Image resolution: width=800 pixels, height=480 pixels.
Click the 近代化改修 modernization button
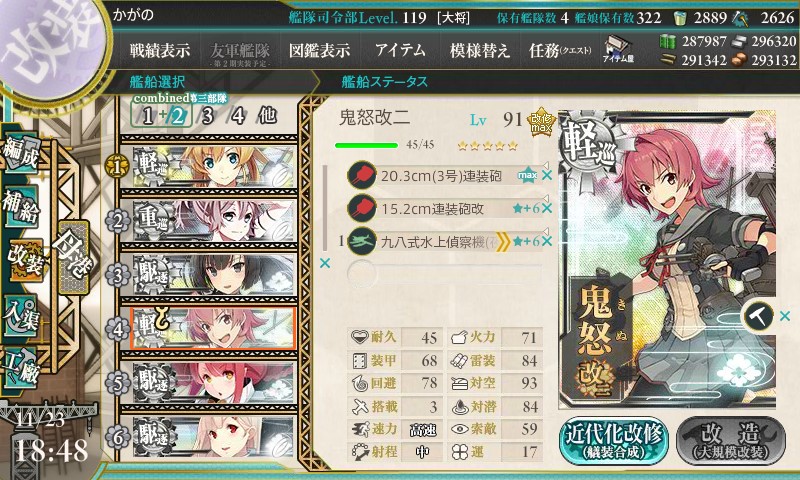[x=614, y=440]
